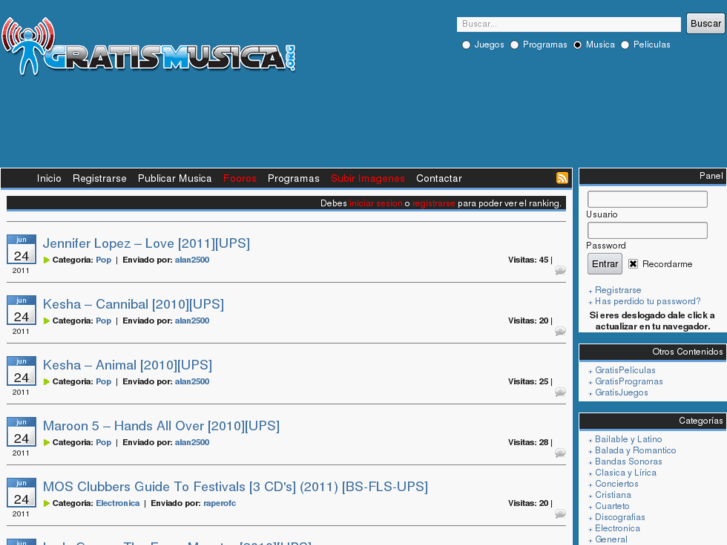Click Registrarse link in the Panel sidebar
727x545 pixels.
click(x=618, y=290)
